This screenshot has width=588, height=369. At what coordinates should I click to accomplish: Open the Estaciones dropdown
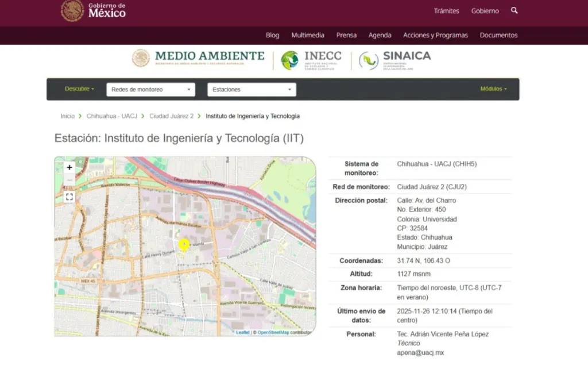tap(252, 90)
